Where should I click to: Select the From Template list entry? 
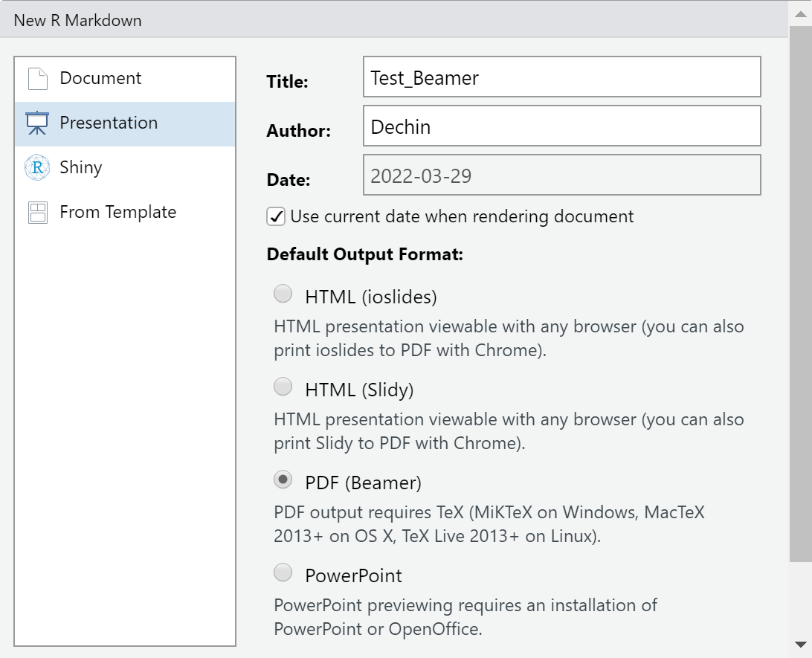(118, 213)
